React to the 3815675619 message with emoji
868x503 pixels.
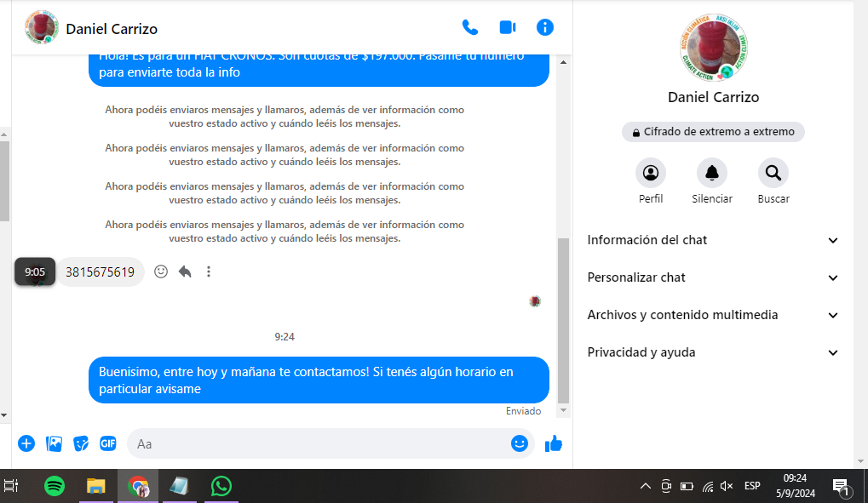(x=161, y=272)
